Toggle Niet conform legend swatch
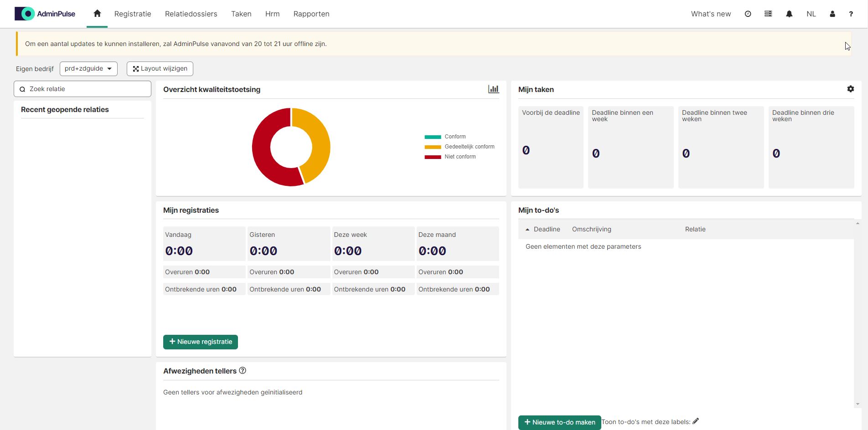Viewport: 868px width, 430px height. 433,157
